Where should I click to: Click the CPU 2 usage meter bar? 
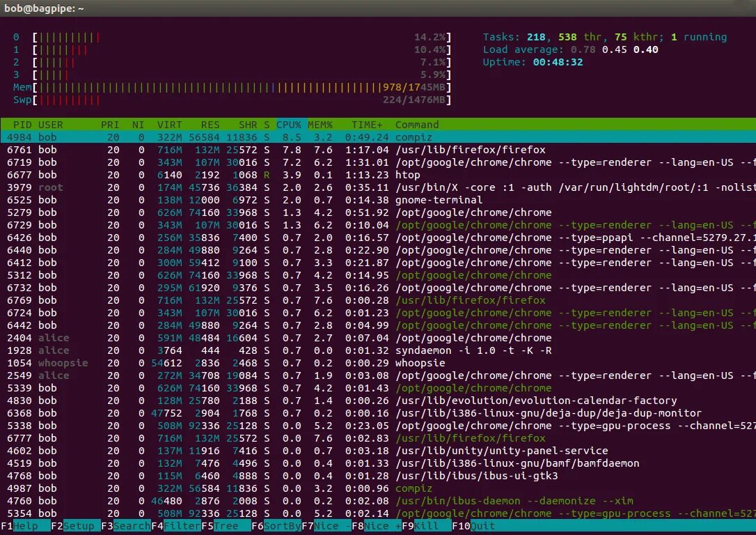[242, 62]
